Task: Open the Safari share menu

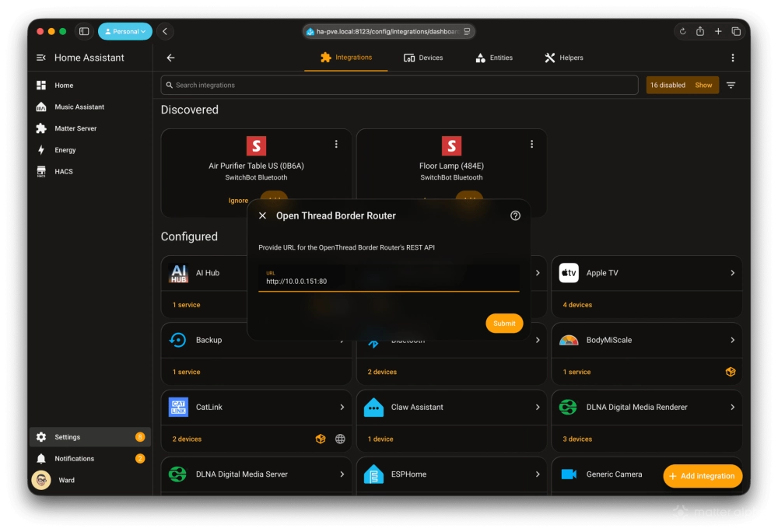Action: pos(700,31)
